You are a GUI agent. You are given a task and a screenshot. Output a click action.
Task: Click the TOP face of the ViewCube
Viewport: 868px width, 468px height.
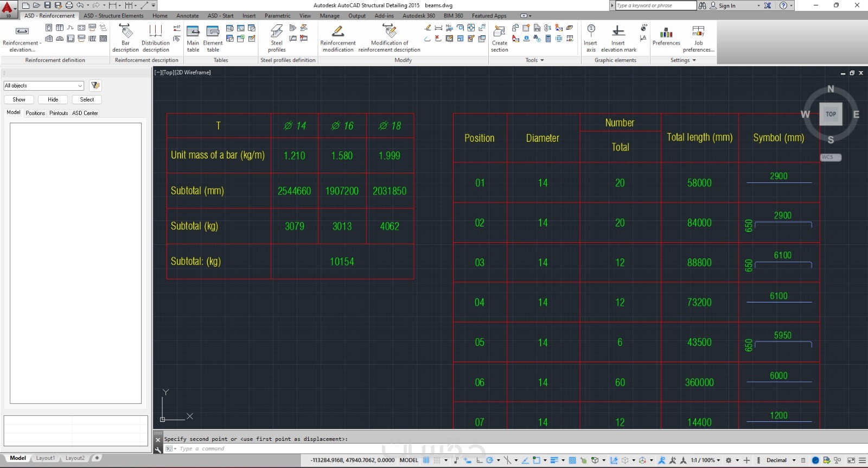pyautogui.click(x=831, y=114)
